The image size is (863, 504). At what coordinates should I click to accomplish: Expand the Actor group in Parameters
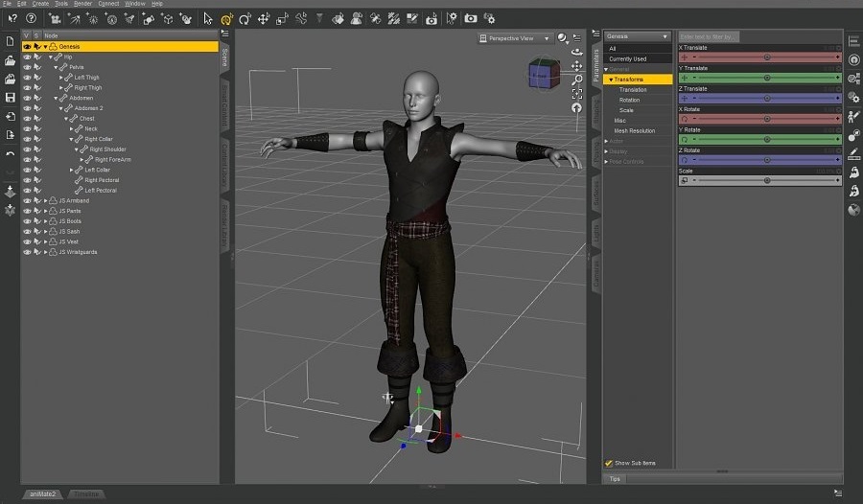coord(607,142)
